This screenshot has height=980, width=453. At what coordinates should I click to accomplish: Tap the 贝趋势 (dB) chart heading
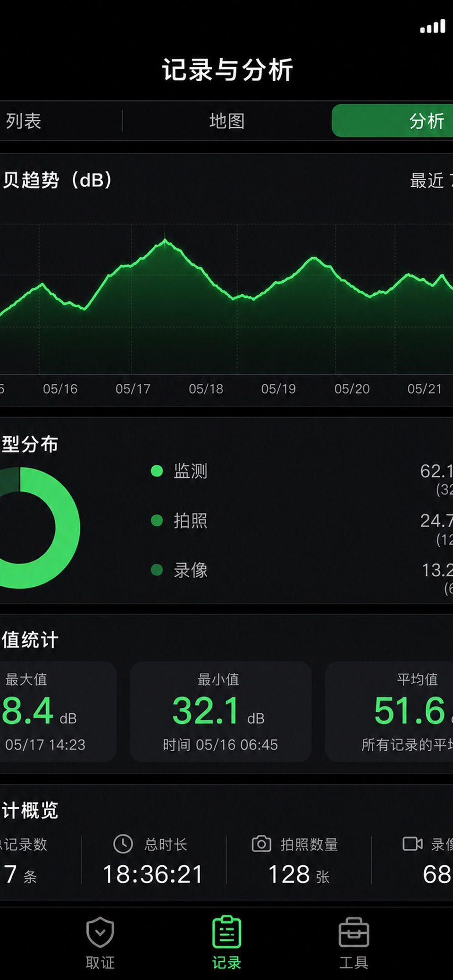[57, 180]
